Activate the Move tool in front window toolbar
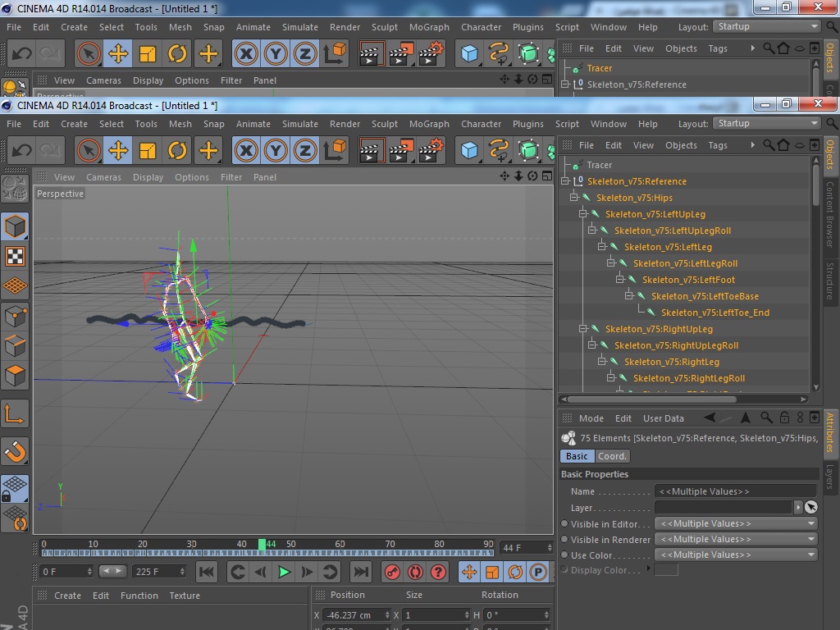 (x=118, y=151)
